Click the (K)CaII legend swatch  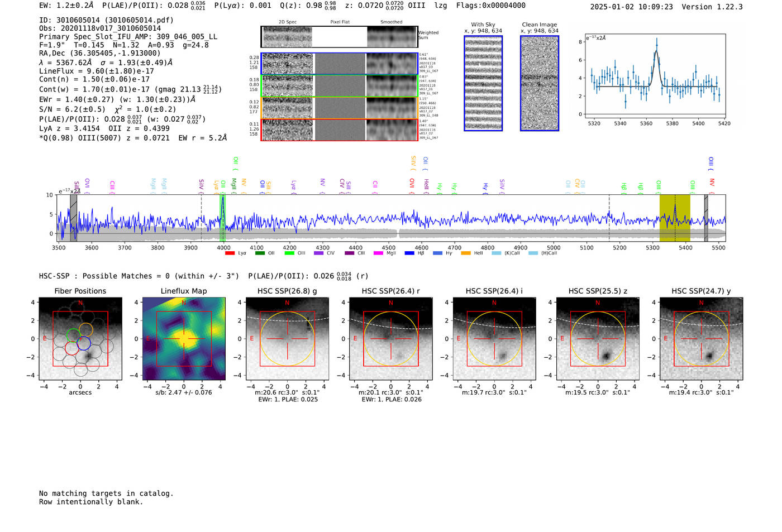click(497, 253)
